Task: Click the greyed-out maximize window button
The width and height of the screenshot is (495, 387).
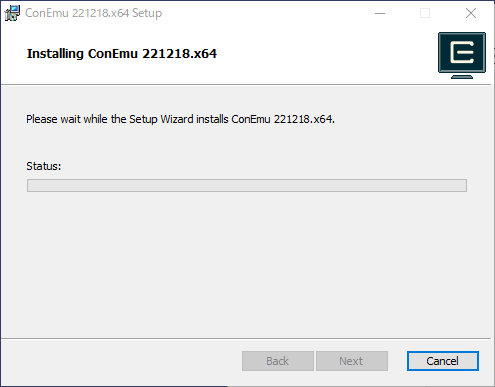Action: coord(425,13)
